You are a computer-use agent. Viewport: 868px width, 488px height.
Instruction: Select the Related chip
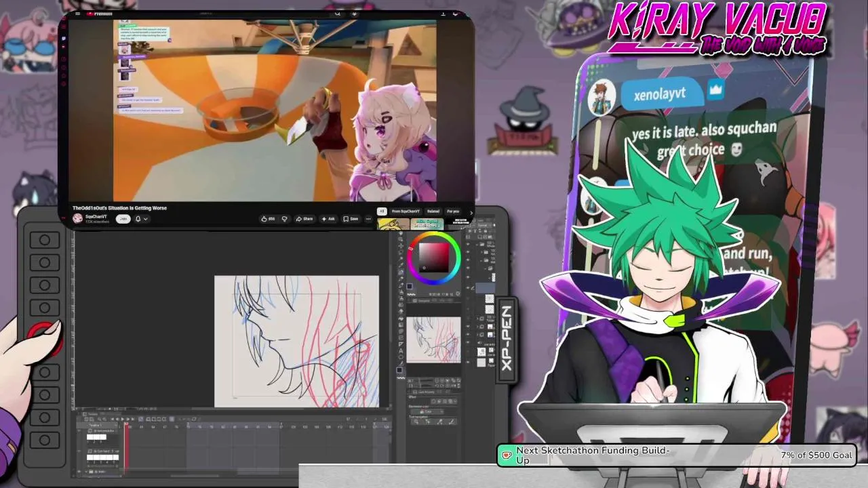point(433,211)
